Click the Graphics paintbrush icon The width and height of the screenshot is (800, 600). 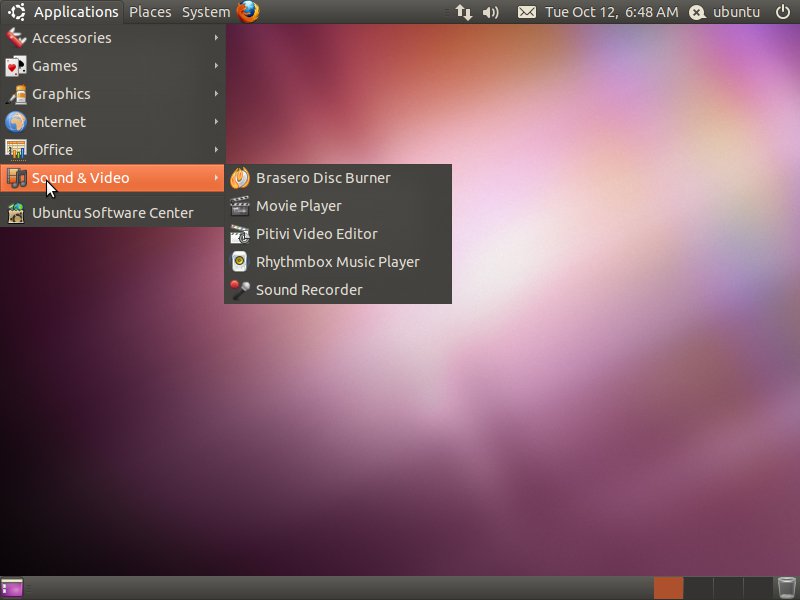coord(16,94)
